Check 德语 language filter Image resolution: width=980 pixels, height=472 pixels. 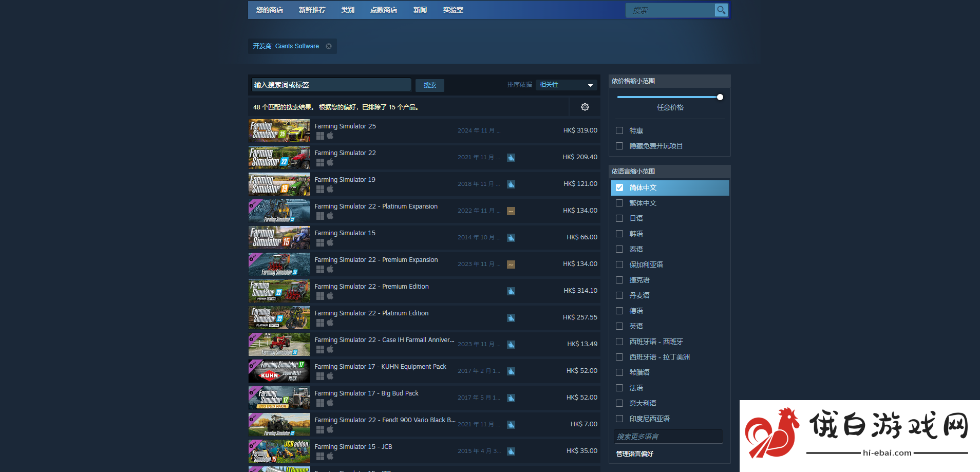619,311
